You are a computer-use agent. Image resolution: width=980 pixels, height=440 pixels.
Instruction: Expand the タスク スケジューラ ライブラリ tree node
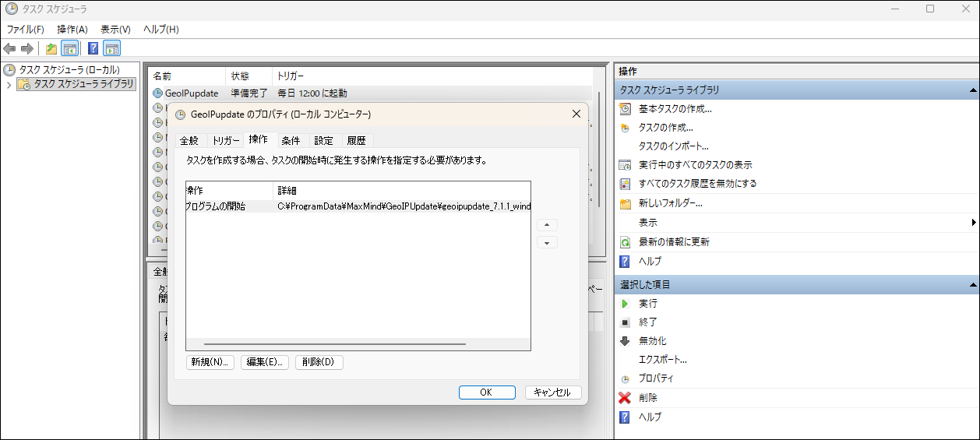tap(9, 84)
